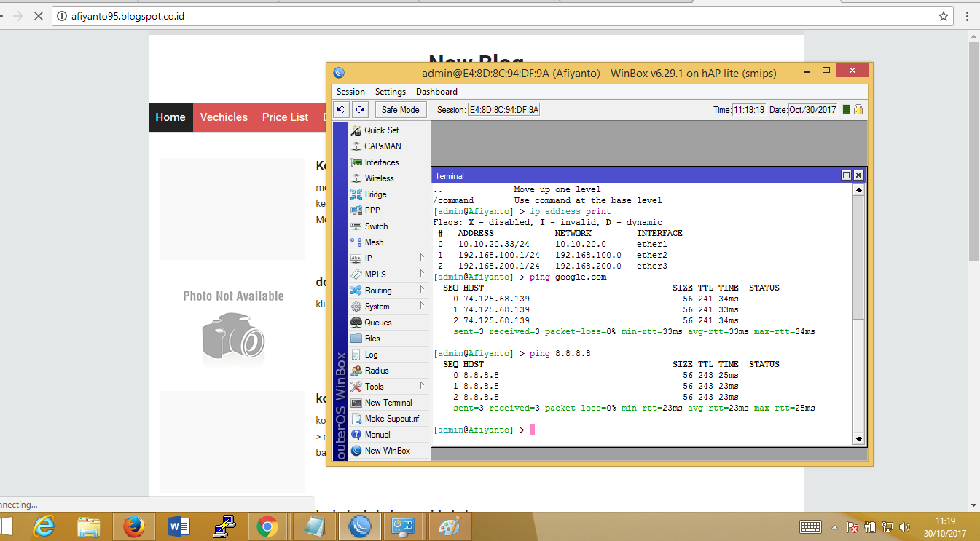Click address '192.168.100.1/24' in terminal
The height and width of the screenshot is (541, 980).
[x=499, y=255]
